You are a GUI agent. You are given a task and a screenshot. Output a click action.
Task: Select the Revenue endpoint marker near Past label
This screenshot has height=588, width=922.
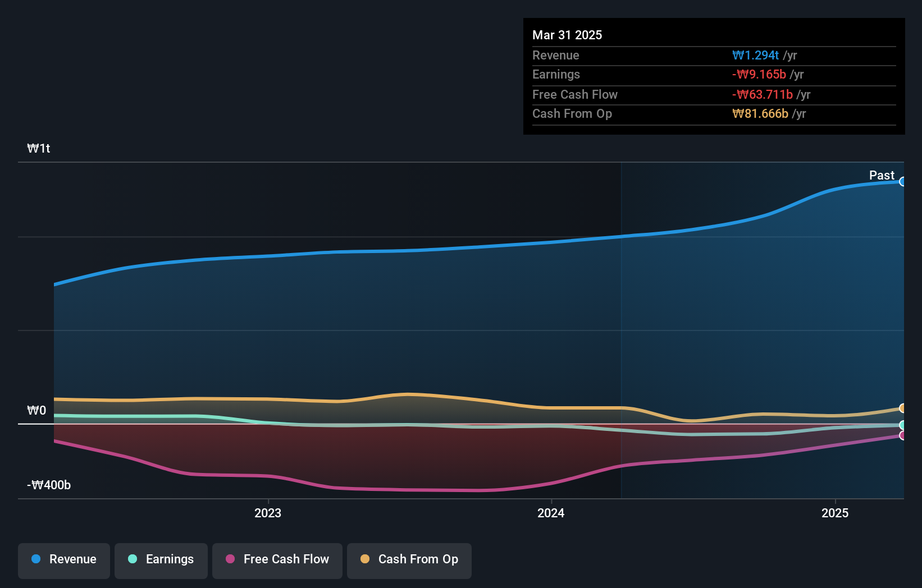(x=903, y=181)
